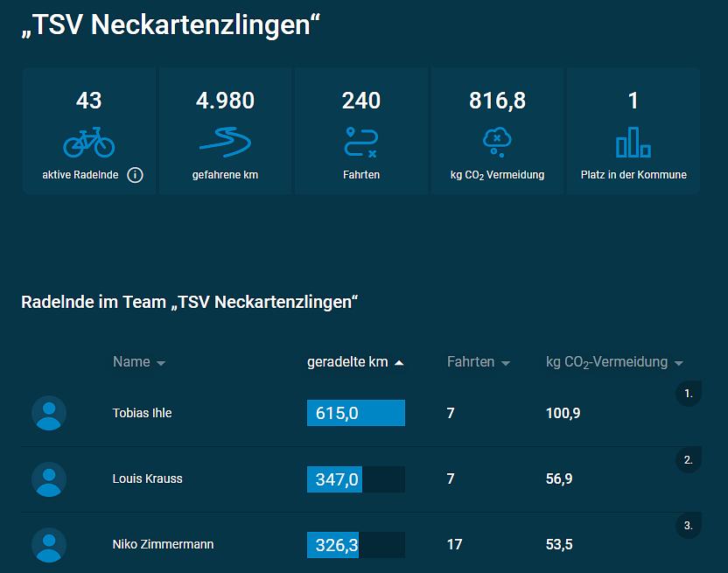Click the Platz in der Kommune card
The height and width of the screenshot is (573, 728).
point(633,130)
